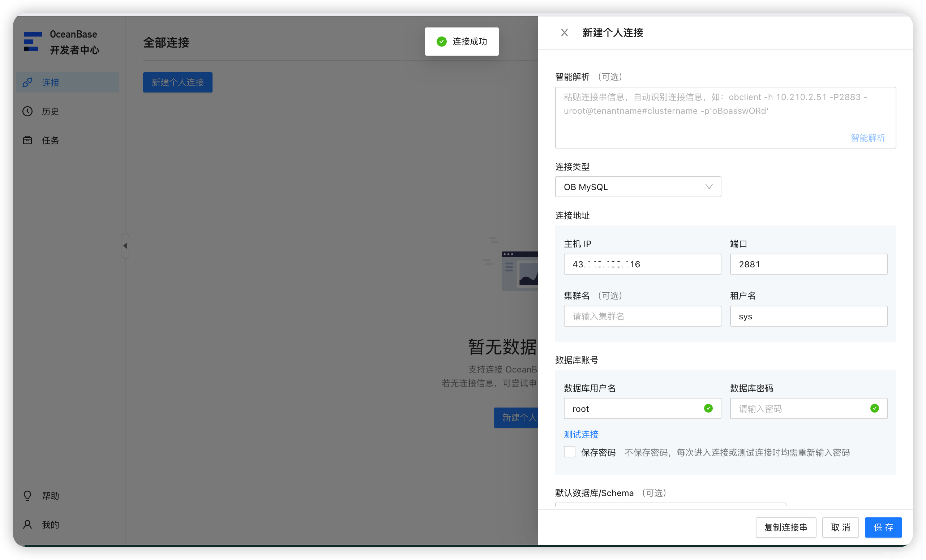Expand the 默认数据库/Schema selector
The height and width of the screenshot is (560, 926).
click(x=670, y=507)
